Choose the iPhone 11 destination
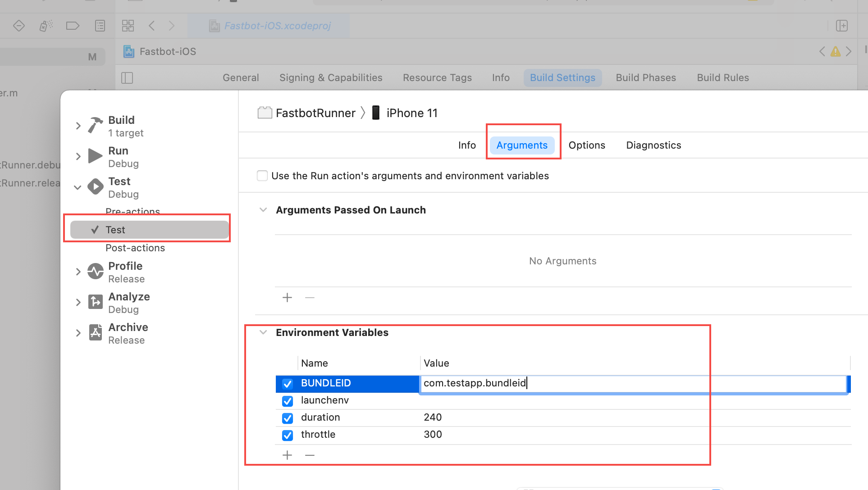 (405, 113)
